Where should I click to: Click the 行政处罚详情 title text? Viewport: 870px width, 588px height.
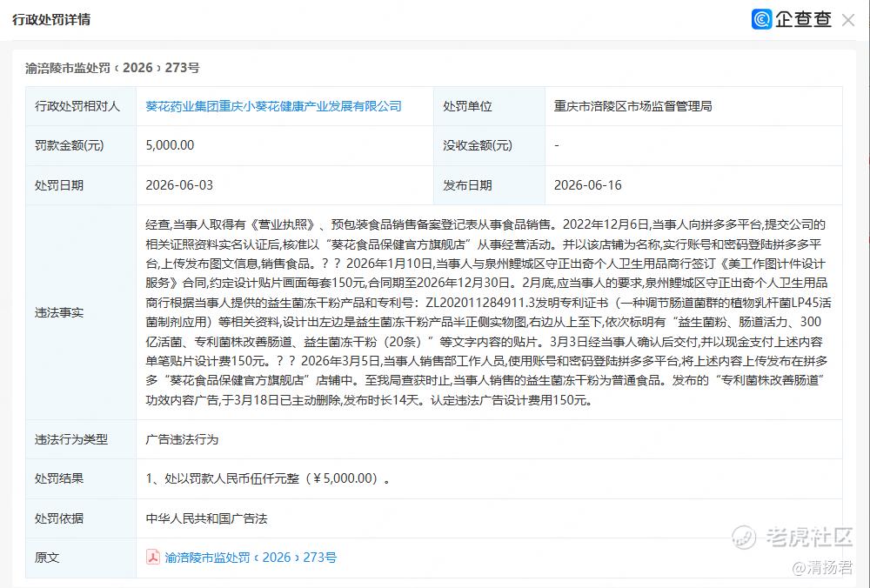(51, 19)
